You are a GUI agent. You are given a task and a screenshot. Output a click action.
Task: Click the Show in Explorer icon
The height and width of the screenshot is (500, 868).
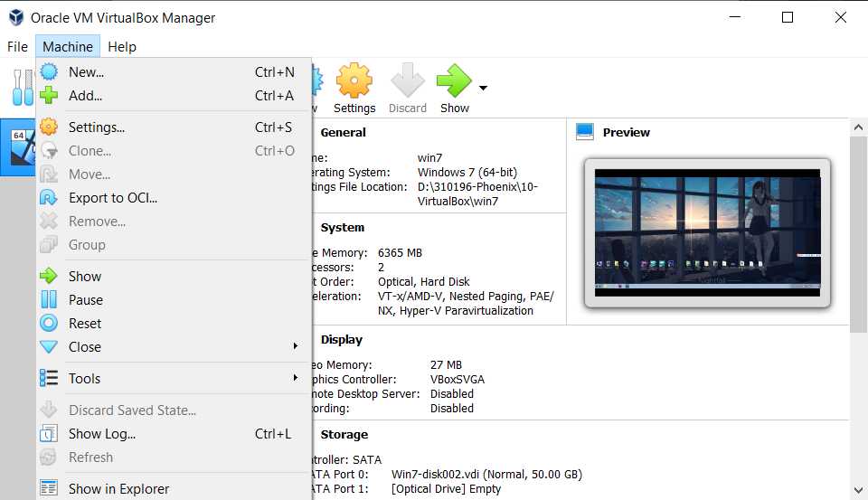tap(49, 488)
